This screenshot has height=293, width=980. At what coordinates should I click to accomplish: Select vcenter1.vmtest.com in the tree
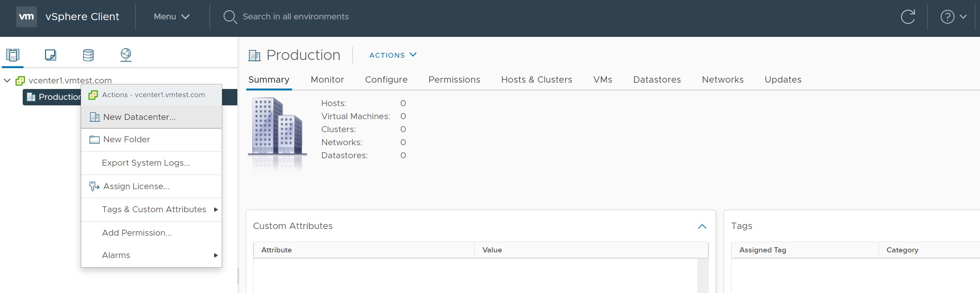[x=70, y=80]
